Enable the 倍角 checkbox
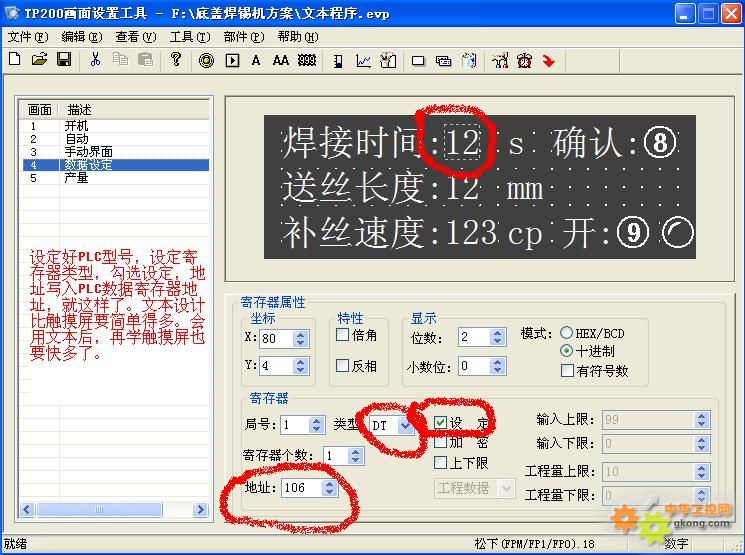 tap(342, 335)
